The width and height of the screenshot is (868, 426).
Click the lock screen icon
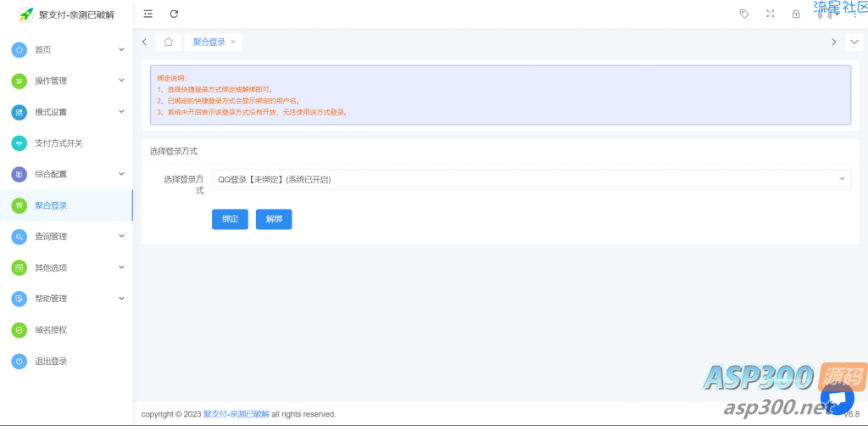tap(796, 14)
